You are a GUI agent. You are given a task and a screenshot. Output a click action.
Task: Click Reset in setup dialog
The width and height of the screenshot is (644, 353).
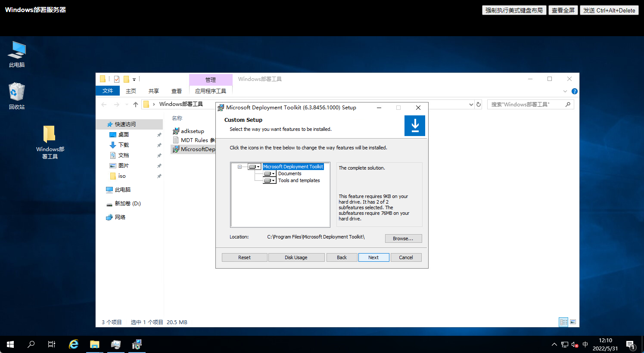coord(244,257)
